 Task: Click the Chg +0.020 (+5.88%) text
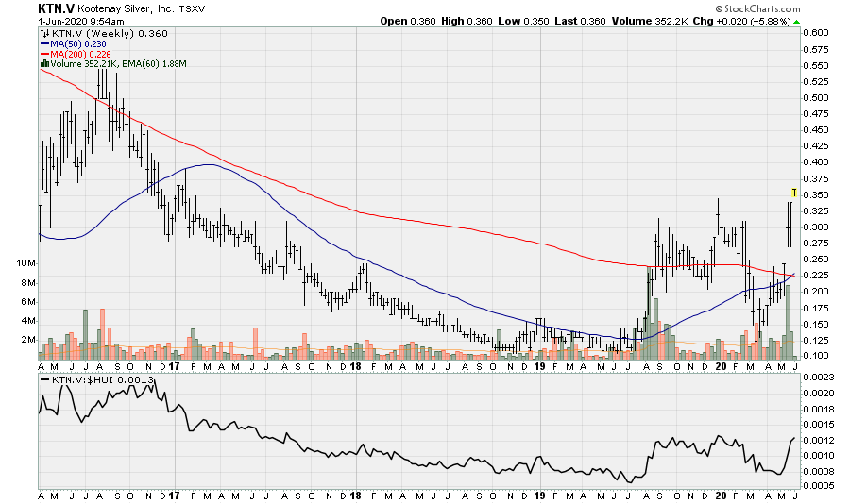coord(742,21)
